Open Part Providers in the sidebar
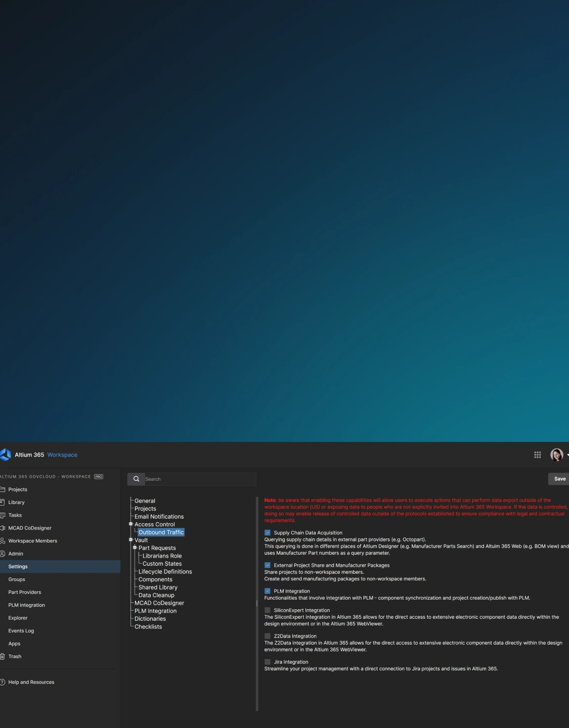Viewport: 569px width, 728px height. pyautogui.click(x=25, y=592)
